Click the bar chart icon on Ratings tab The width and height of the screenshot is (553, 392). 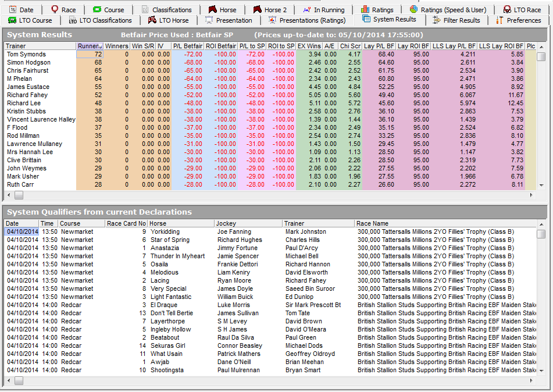click(365, 9)
